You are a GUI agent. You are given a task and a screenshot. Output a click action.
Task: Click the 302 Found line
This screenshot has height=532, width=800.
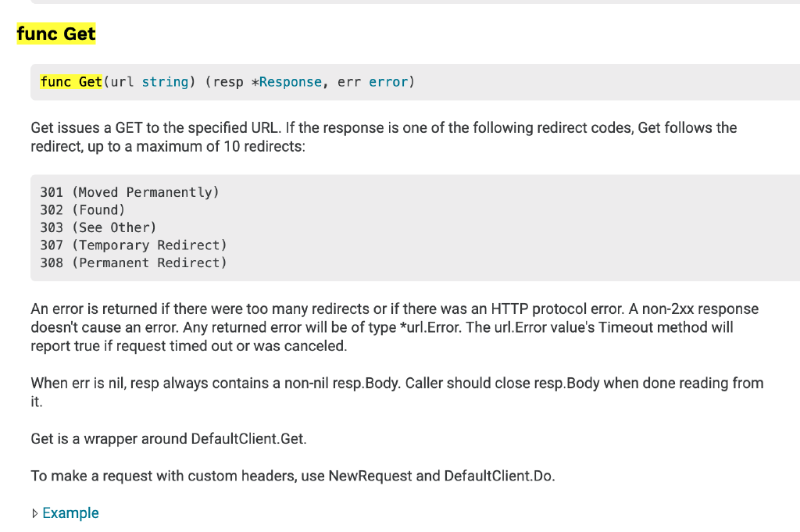tap(82, 209)
